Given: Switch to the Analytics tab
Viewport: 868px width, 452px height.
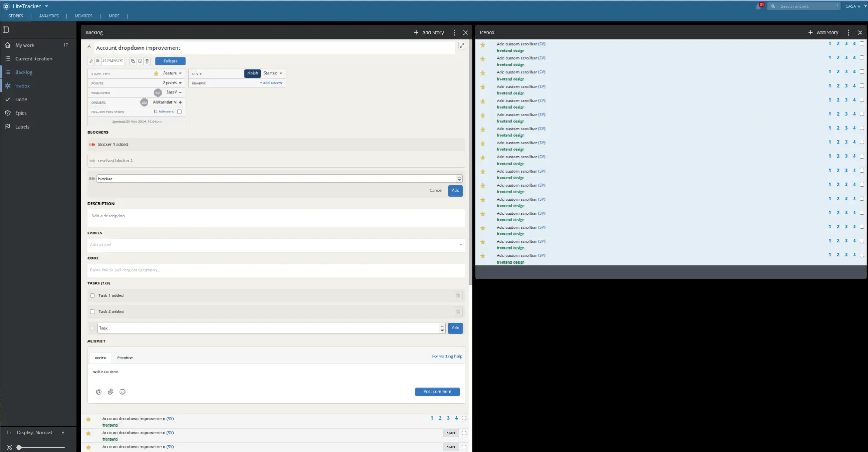Looking at the screenshot, I should (49, 16).
